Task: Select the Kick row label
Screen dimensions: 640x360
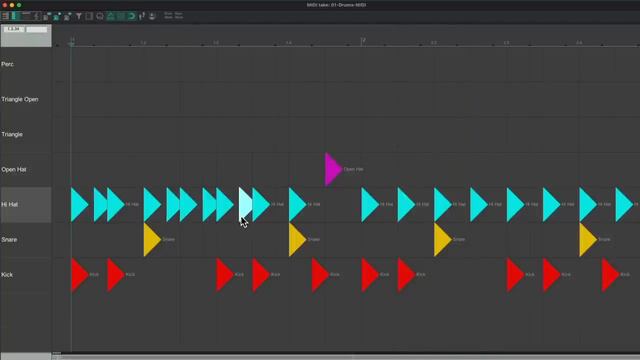Action: tap(7, 275)
